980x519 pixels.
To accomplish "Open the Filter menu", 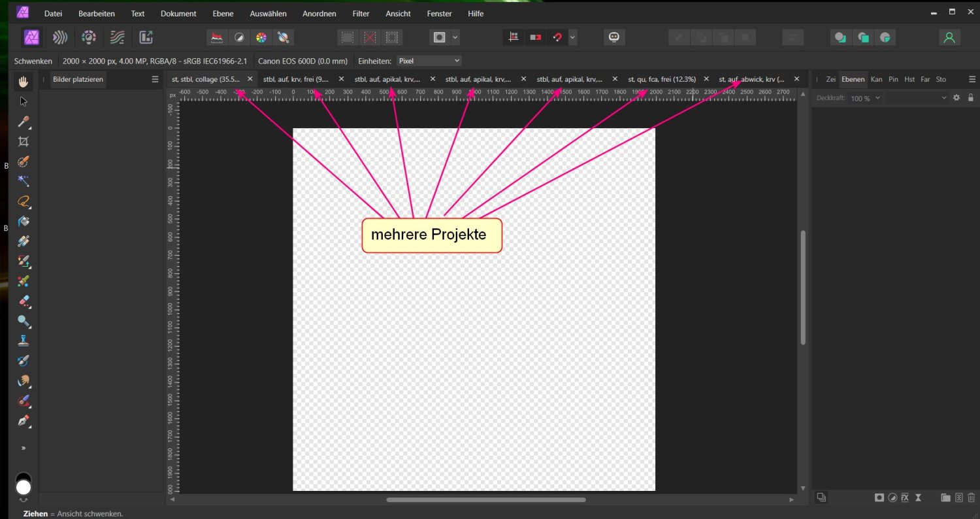I will click(x=360, y=13).
